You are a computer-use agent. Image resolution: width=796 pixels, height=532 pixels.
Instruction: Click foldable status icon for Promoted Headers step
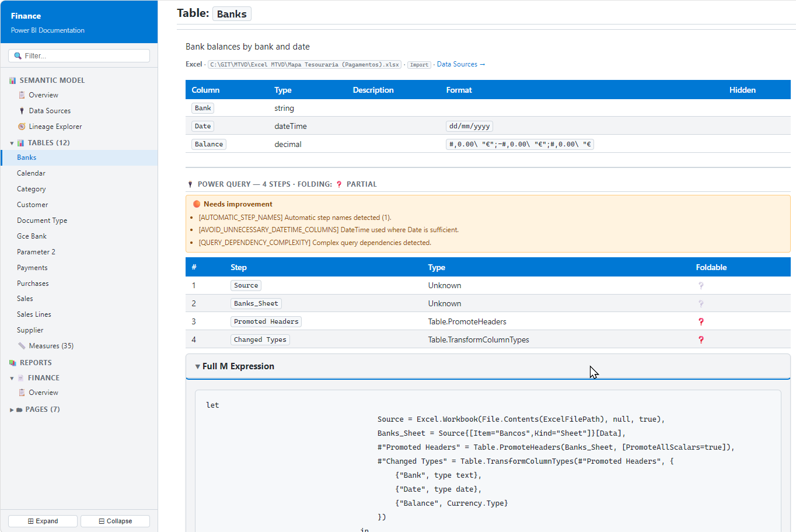(x=701, y=322)
